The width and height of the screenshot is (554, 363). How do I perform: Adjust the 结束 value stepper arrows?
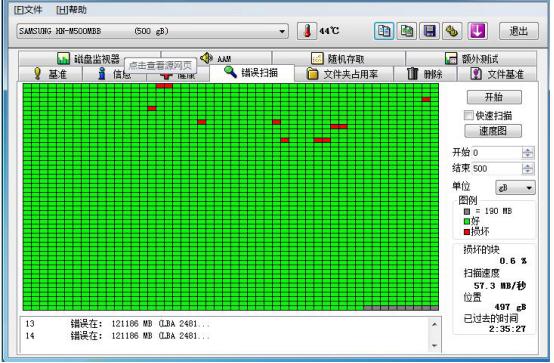[528, 169]
